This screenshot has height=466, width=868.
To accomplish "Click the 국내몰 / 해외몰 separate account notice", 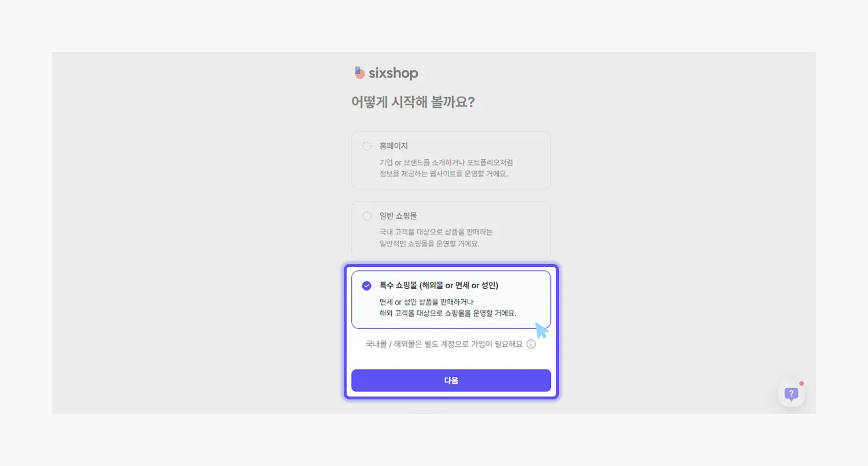I will click(x=444, y=344).
